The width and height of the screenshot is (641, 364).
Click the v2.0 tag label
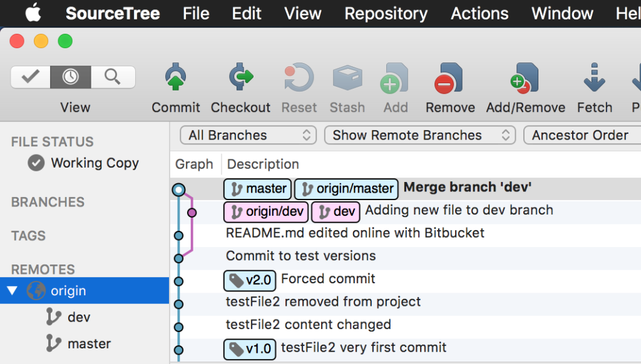tap(249, 280)
